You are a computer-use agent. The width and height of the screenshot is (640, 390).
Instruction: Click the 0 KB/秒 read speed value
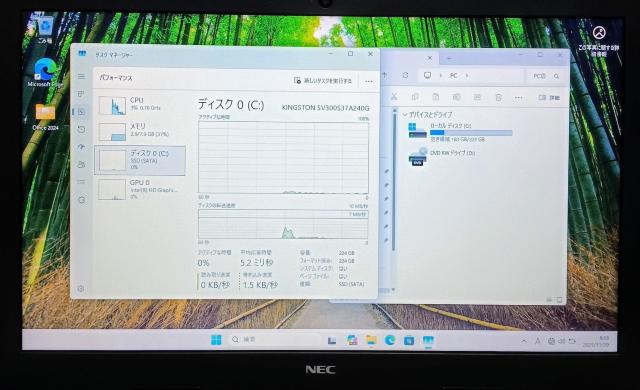pyautogui.click(x=215, y=285)
